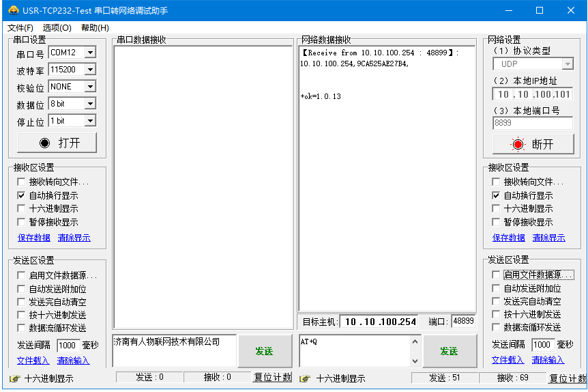Open the 文件(F) menu
Screen dimensions: 588x392
(20, 28)
